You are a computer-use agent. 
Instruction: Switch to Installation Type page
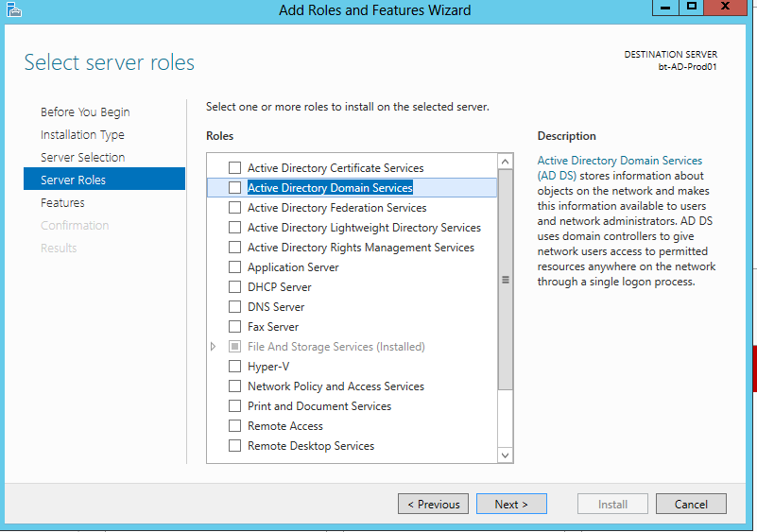pos(82,135)
